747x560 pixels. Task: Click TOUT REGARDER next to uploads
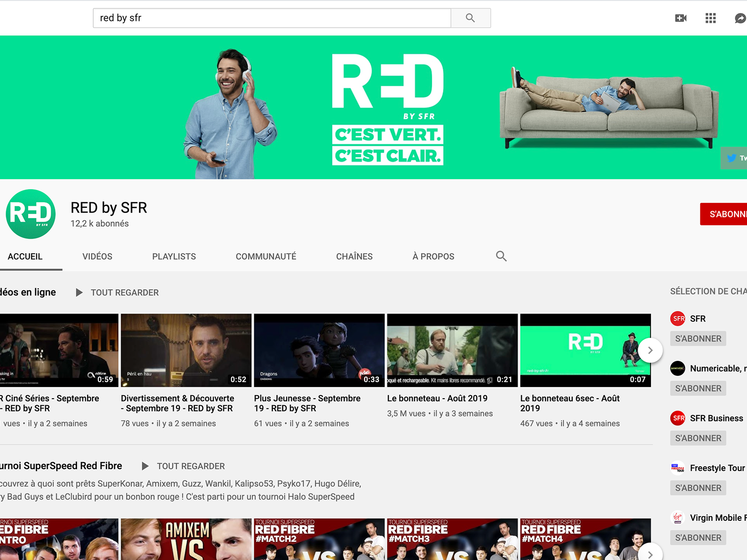(124, 292)
